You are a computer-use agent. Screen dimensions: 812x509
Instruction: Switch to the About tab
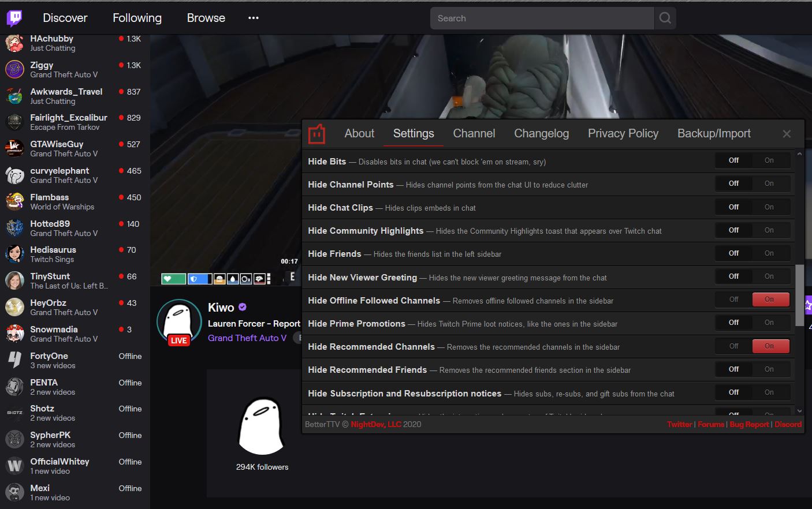click(359, 133)
